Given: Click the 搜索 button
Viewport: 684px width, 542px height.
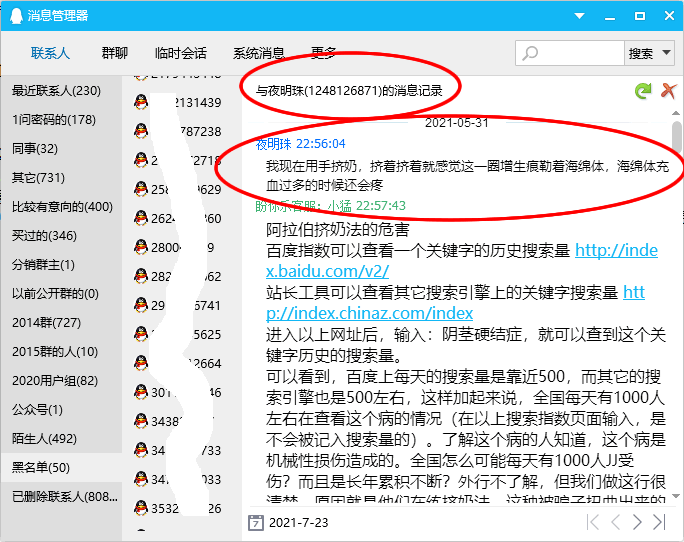Looking at the screenshot, I should point(641,53).
